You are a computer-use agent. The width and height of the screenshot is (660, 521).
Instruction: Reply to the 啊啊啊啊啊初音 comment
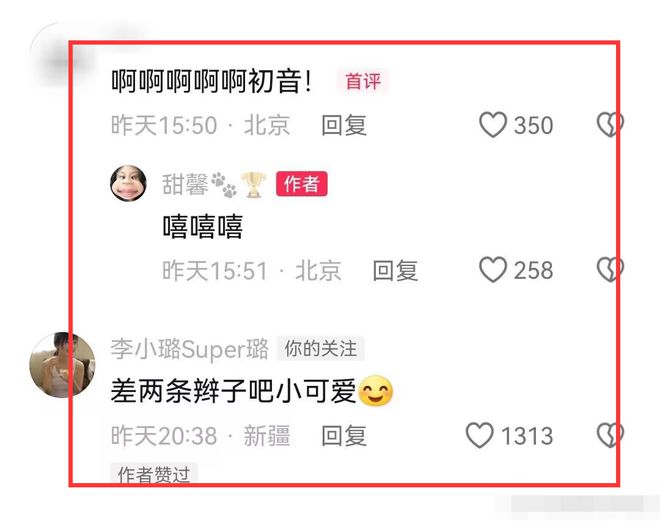pos(344,125)
